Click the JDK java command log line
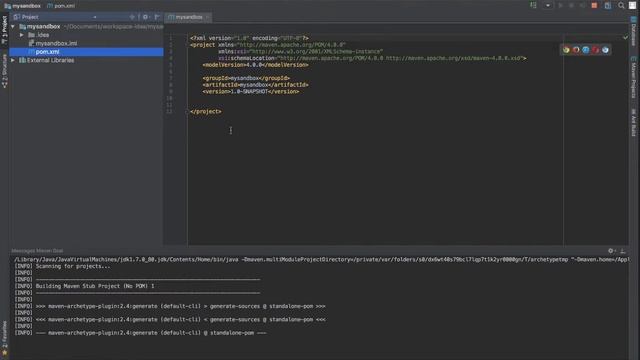Screen dimensions: 640x360 (x=321, y=260)
